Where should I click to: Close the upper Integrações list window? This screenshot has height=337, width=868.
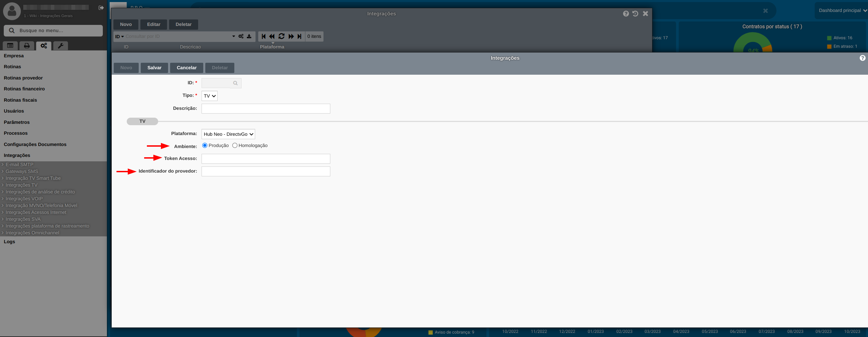(645, 14)
